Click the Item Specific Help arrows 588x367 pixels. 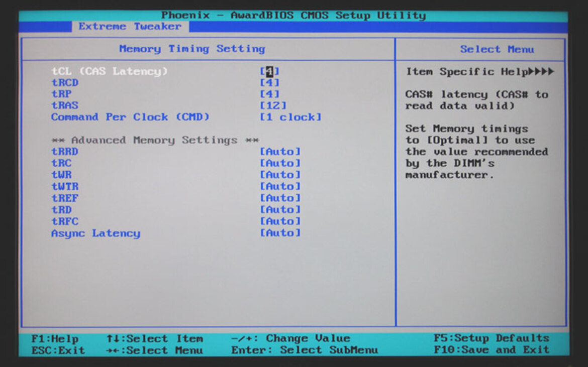click(541, 71)
